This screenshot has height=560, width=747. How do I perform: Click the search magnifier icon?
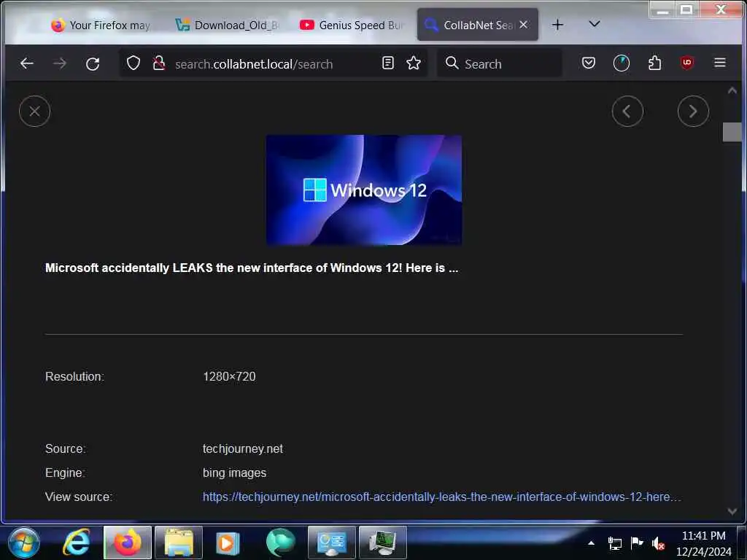452,63
